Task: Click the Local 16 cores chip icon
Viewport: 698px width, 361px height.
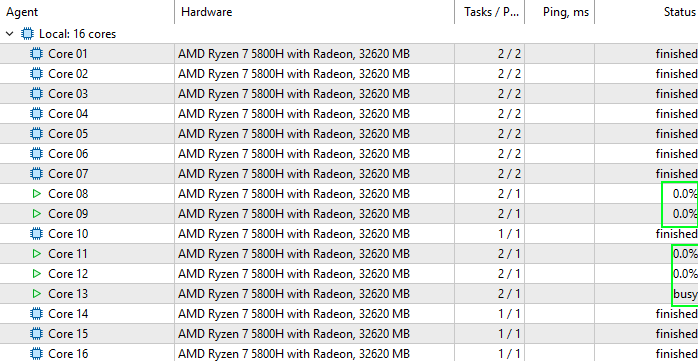Action: click(x=28, y=34)
